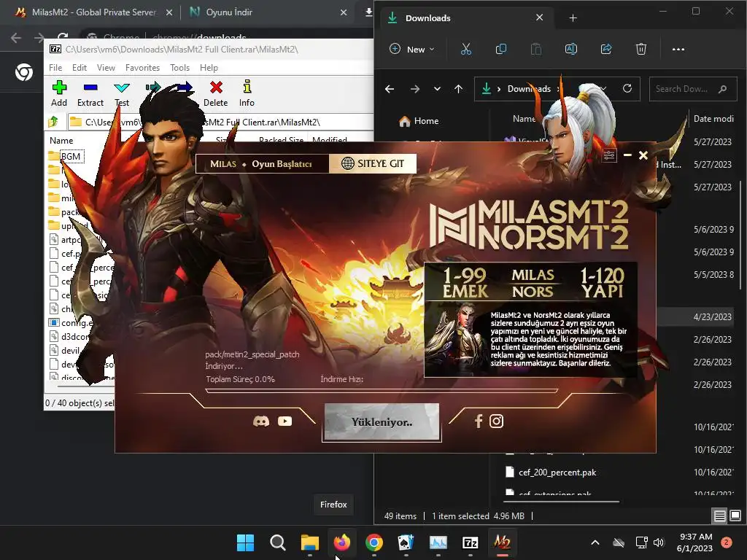Refresh the Explorer Downloads folder

[x=627, y=88]
